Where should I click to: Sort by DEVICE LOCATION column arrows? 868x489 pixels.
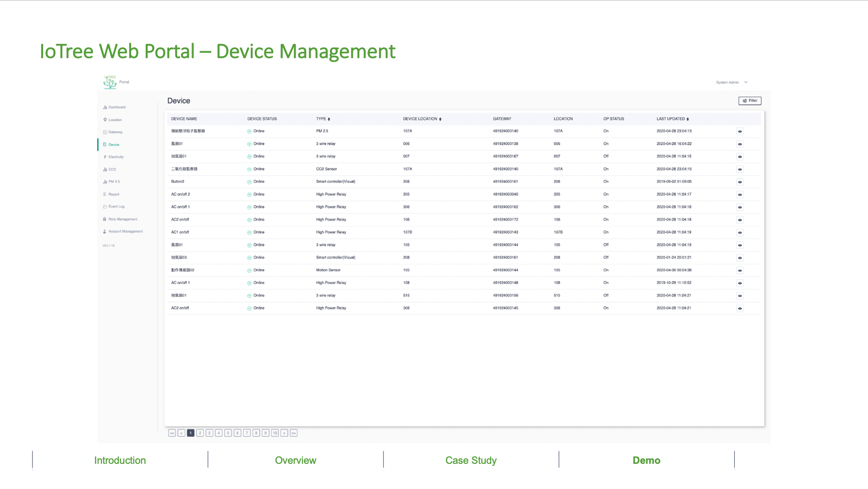[x=440, y=119]
